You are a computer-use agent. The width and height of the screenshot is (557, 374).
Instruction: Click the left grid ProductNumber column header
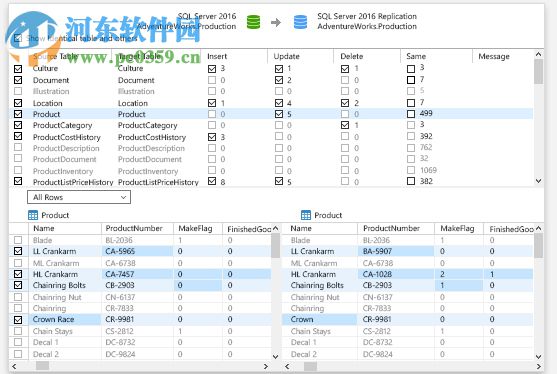[134, 228]
